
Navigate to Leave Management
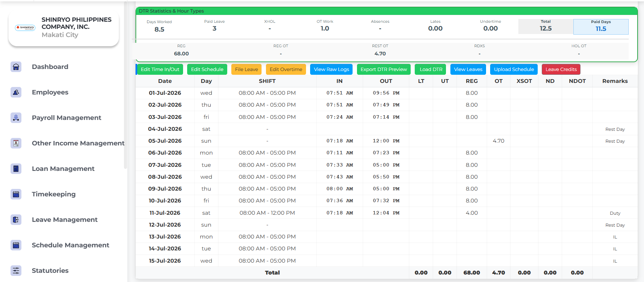click(x=65, y=220)
